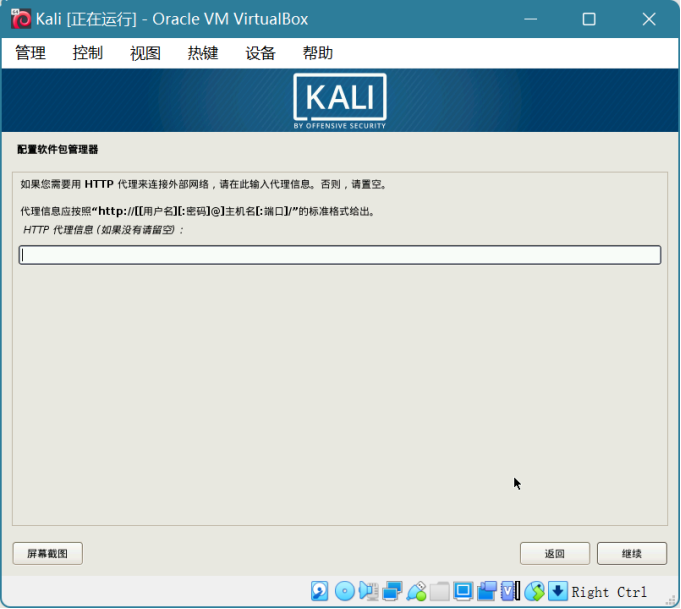
Task: Close the VirtualBox window
Action: pyautogui.click(x=649, y=19)
